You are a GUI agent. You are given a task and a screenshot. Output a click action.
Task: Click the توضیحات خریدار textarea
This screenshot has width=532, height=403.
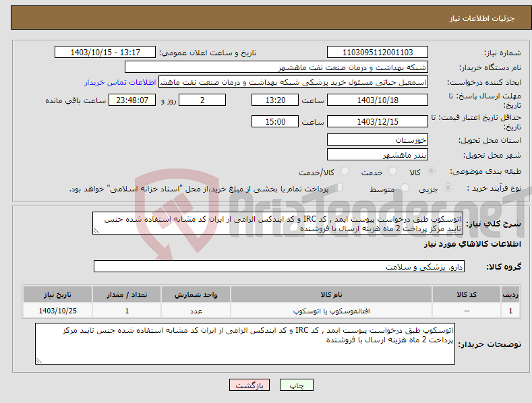(x=245, y=344)
